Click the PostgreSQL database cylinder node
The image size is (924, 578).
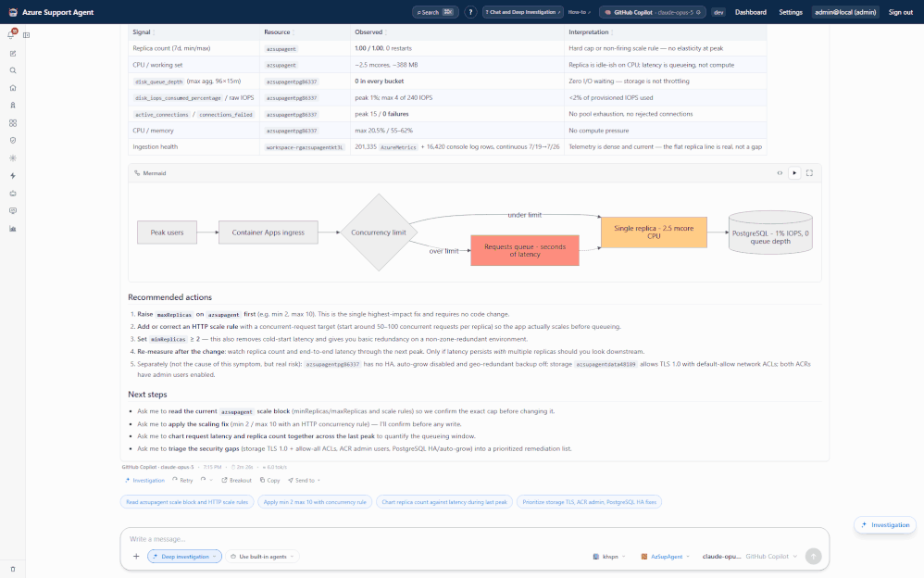pos(770,232)
